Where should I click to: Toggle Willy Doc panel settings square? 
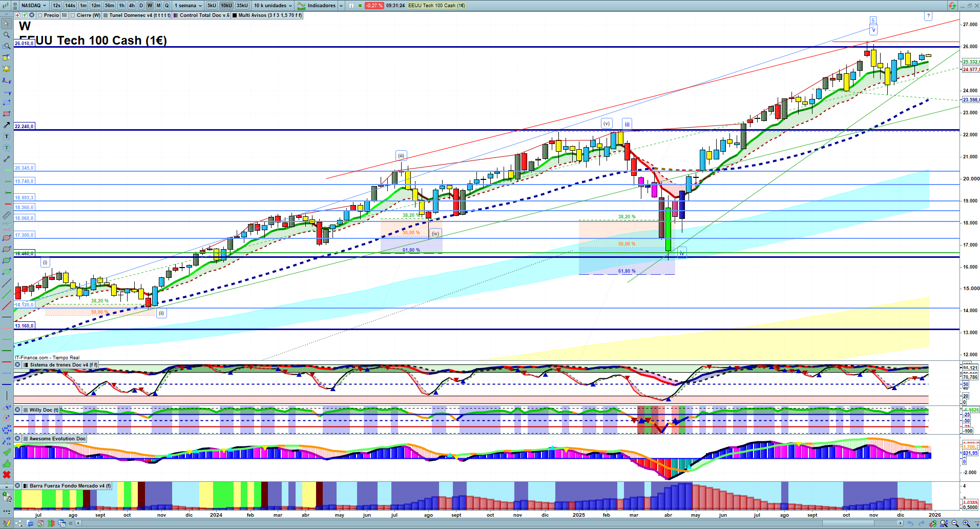click(x=26, y=410)
